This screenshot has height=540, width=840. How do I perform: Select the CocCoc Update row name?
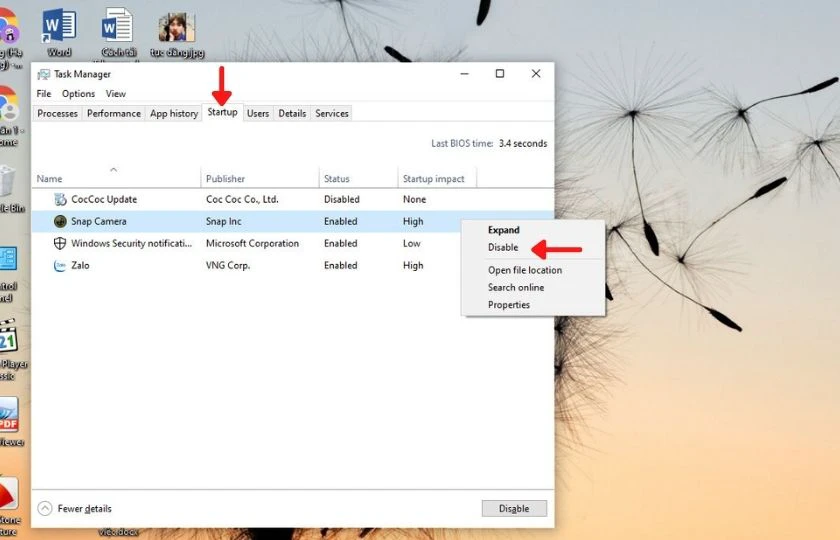point(104,199)
